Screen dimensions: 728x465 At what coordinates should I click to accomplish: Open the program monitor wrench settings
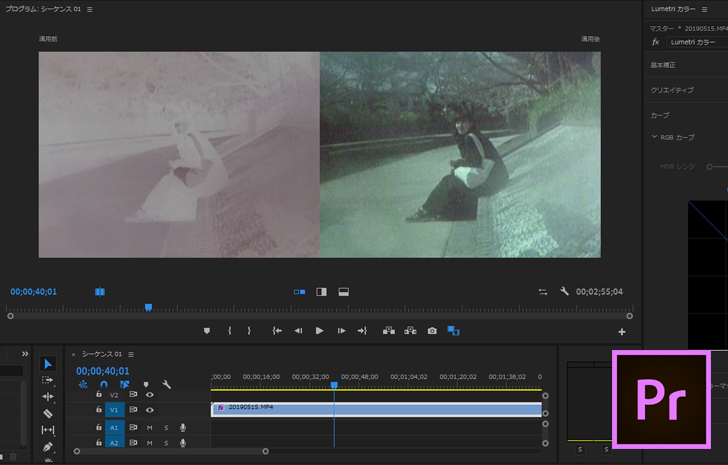click(x=564, y=292)
